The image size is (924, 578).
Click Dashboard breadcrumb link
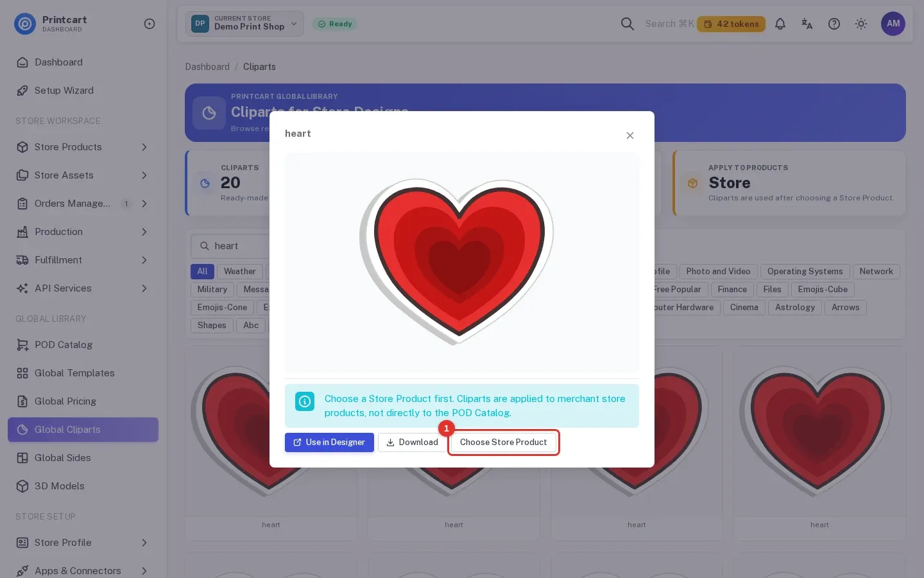tap(207, 67)
